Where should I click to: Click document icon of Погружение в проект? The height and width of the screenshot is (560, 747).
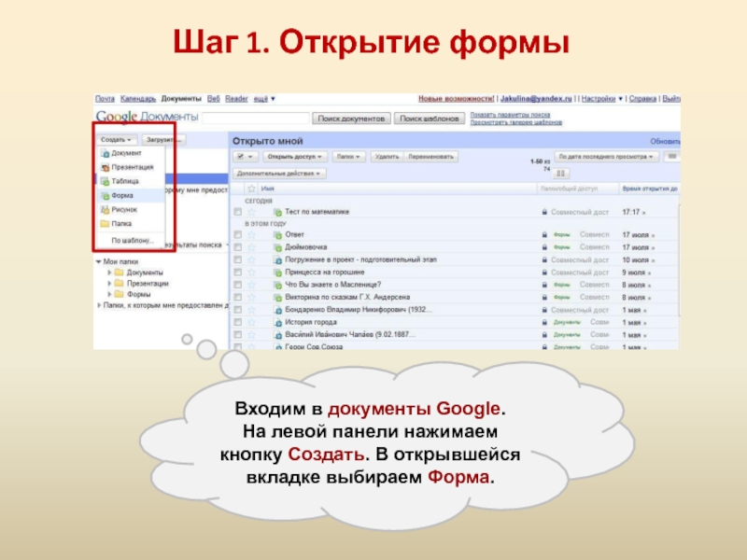(277, 260)
